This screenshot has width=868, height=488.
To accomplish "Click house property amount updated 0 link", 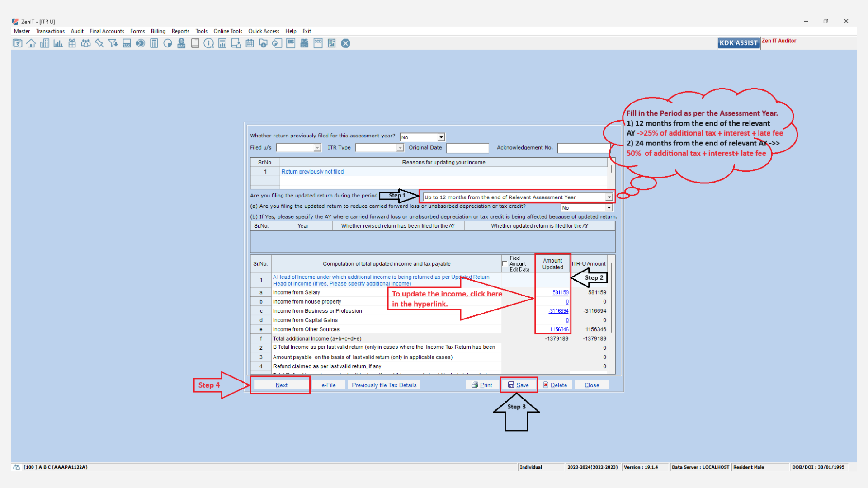I will 567,302.
